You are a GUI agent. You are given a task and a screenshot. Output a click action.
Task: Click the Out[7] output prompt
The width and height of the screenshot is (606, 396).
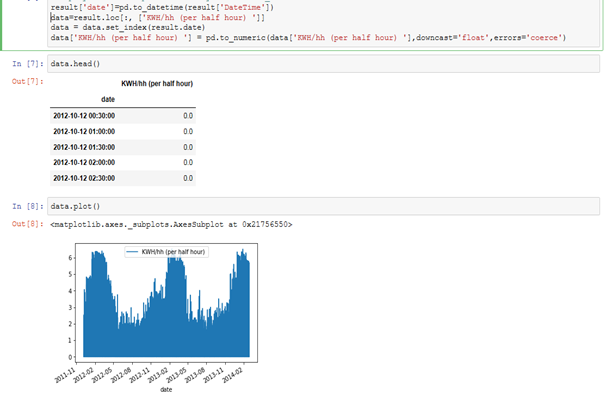(27, 82)
